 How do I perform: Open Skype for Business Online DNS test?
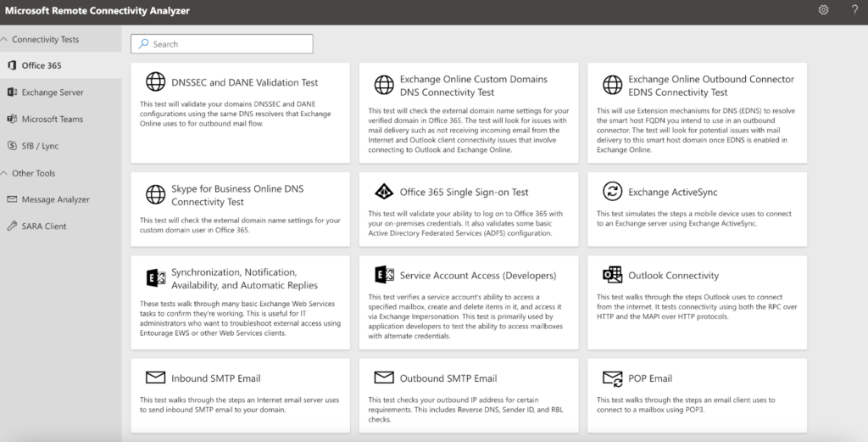tap(237, 195)
